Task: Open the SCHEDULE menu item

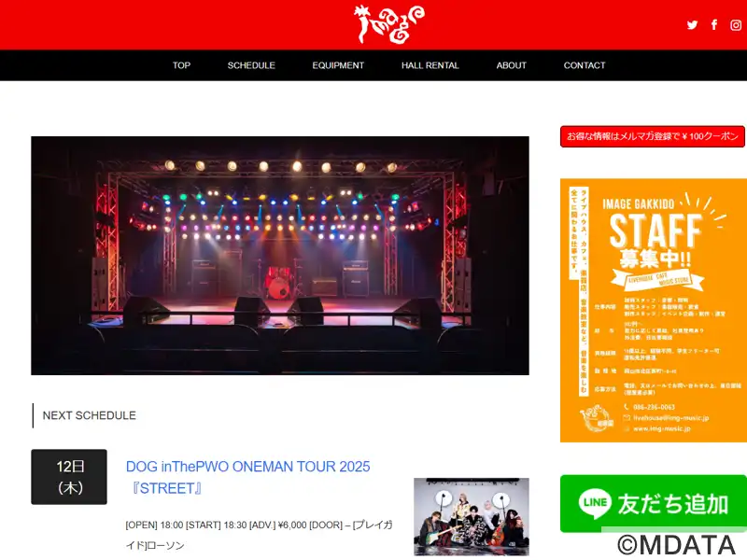Action: [x=251, y=65]
